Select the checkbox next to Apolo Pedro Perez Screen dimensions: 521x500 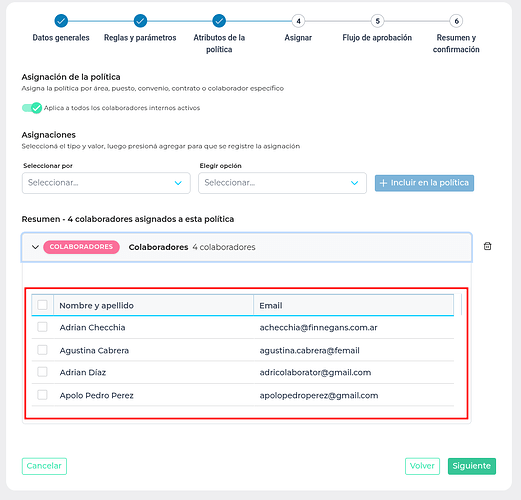[x=42, y=395]
